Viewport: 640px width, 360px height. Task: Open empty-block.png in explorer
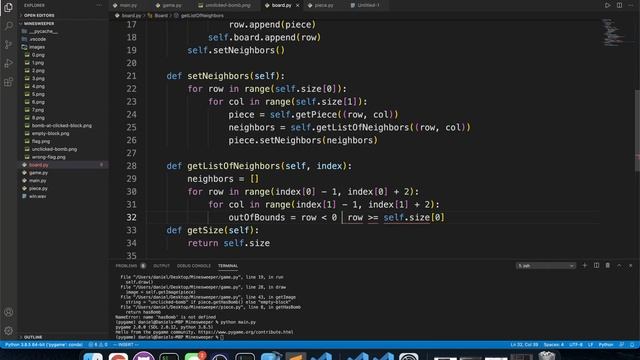tap(50, 133)
